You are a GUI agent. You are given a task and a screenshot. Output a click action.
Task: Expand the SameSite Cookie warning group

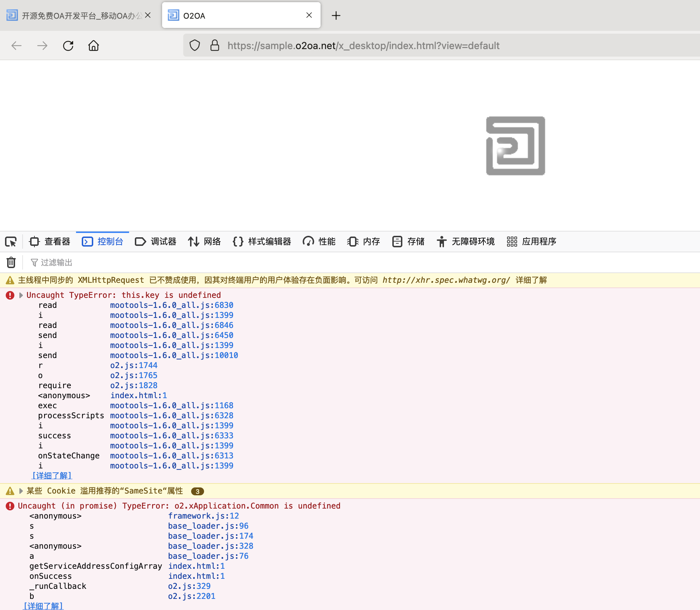(21, 491)
